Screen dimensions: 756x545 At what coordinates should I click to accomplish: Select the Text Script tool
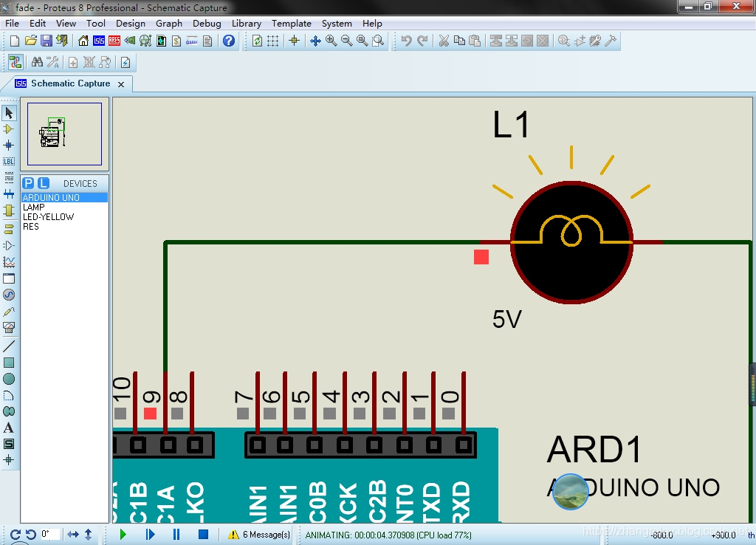[9, 178]
